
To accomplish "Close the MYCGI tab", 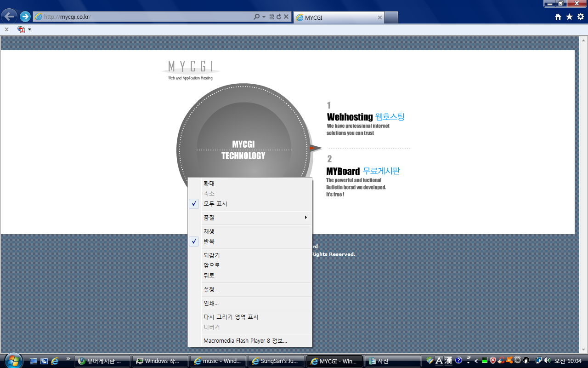I will pos(380,17).
